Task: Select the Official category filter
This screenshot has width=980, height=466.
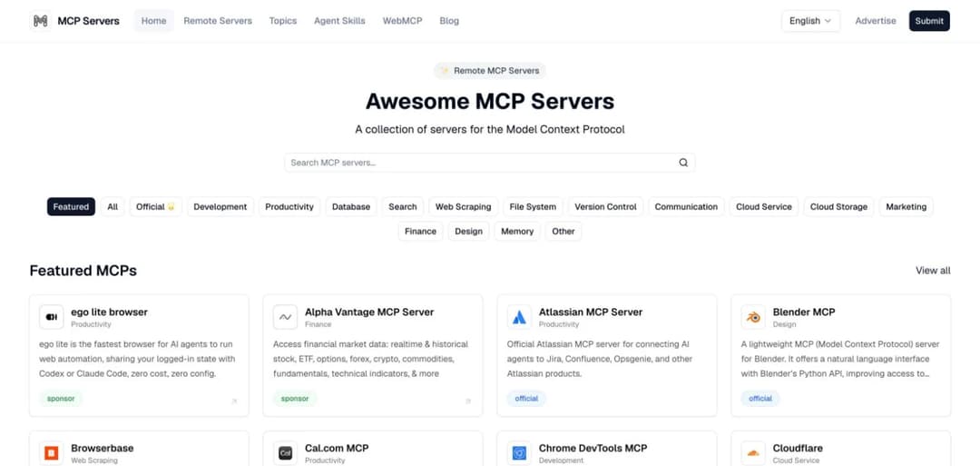Action: (156, 206)
